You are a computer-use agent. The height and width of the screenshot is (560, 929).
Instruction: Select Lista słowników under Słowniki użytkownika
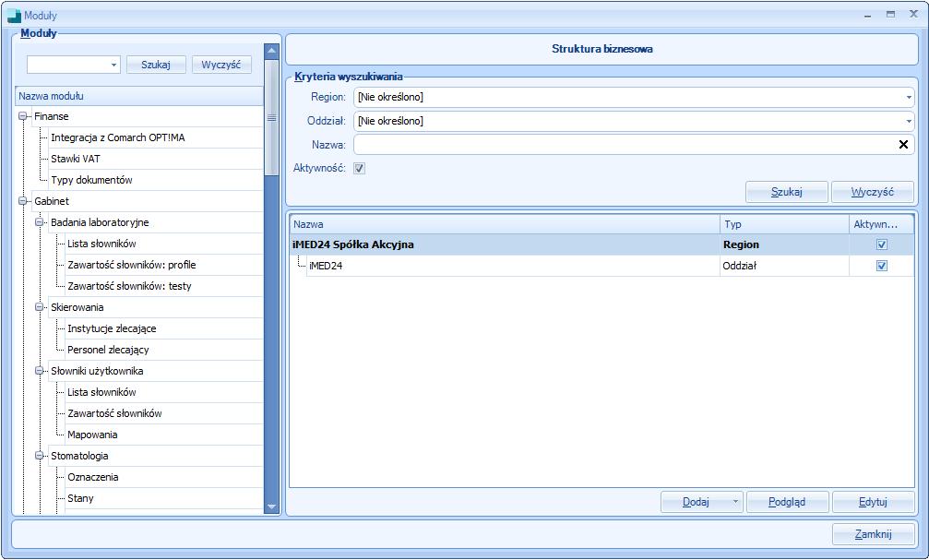pos(101,392)
